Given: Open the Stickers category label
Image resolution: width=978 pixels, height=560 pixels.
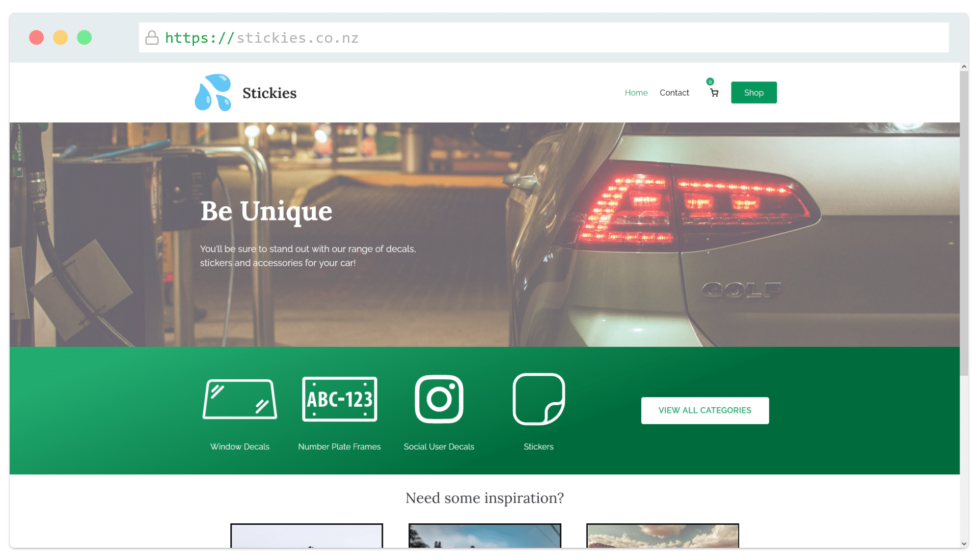Looking at the screenshot, I should [x=538, y=446].
